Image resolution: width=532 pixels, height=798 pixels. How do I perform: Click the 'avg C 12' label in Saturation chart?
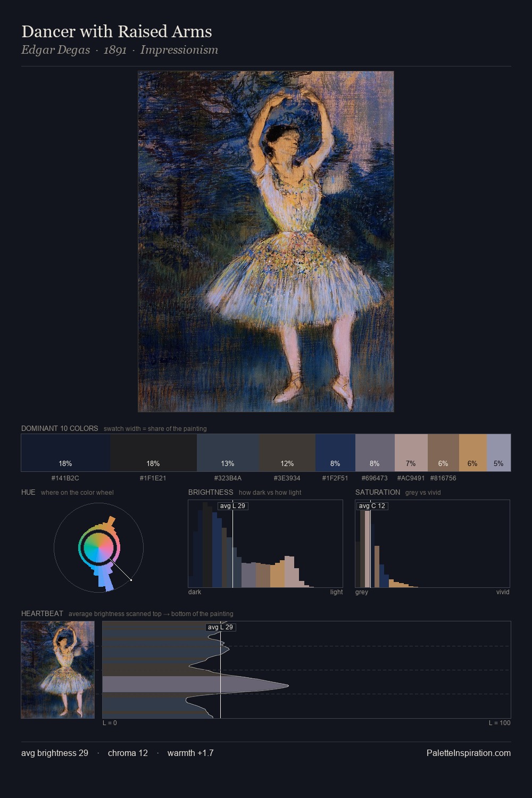(372, 506)
